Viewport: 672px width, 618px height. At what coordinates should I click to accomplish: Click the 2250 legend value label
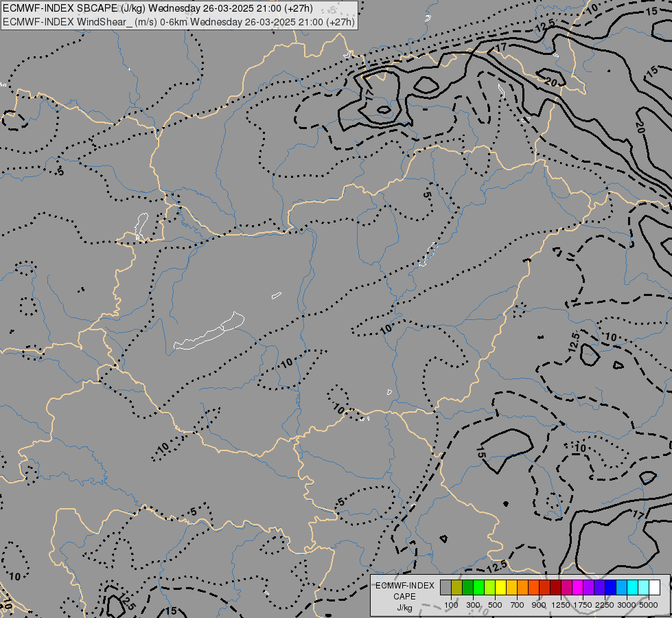point(605,605)
